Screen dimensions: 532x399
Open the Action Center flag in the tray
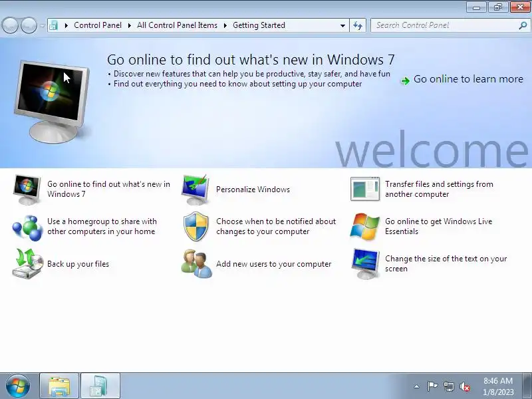432,386
